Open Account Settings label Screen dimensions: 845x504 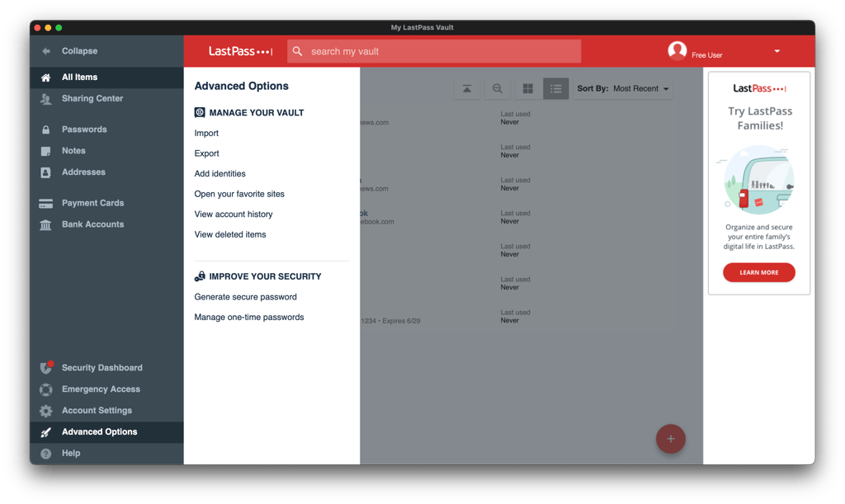97,410
